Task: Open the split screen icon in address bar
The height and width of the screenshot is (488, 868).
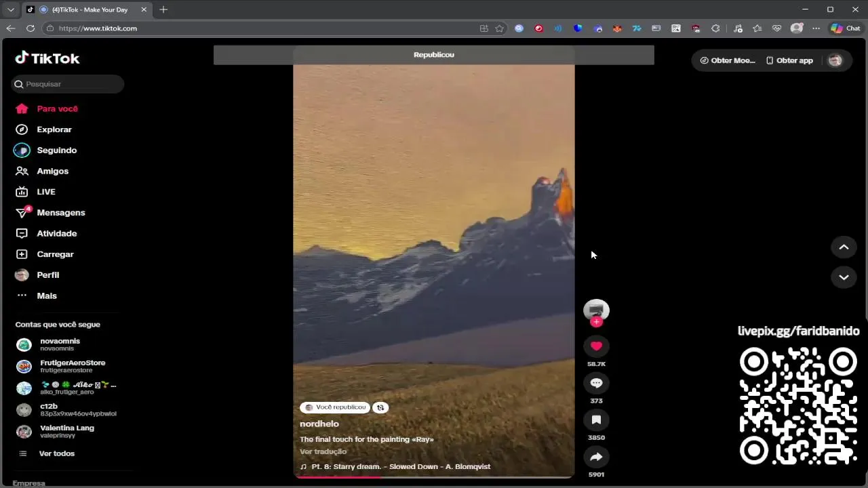Action: (484, 28)
